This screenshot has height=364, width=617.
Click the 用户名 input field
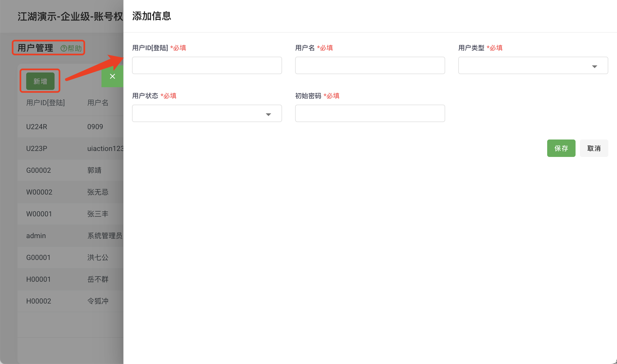[370, 65]
